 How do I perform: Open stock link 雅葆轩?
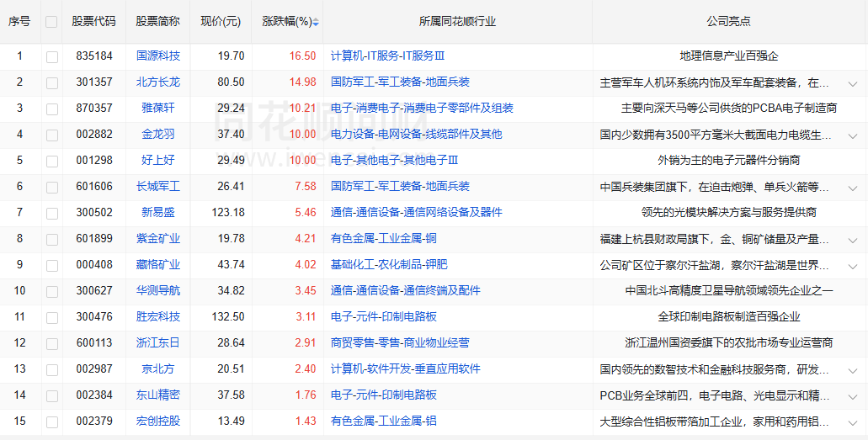click(158, 108)
